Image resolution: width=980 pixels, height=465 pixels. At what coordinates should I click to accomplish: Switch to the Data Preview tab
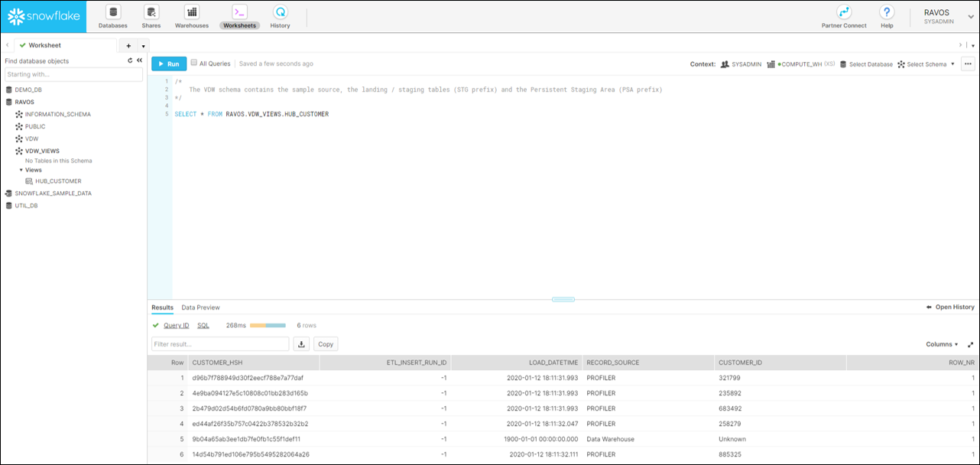[x=200, y=307]
